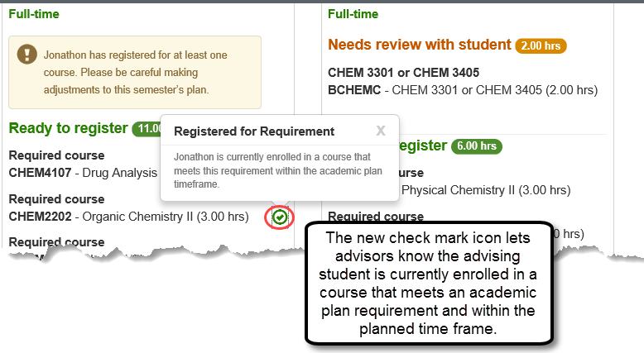Click the 6.00 hrs green badge
The height and width of the screenshot is (353, 644).
477,146
